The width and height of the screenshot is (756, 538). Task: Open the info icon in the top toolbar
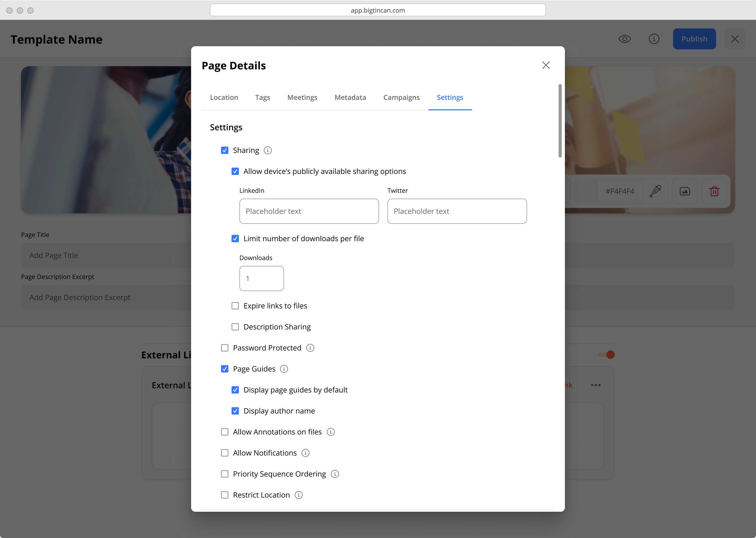pyautogui.click(x=654, y=39)
